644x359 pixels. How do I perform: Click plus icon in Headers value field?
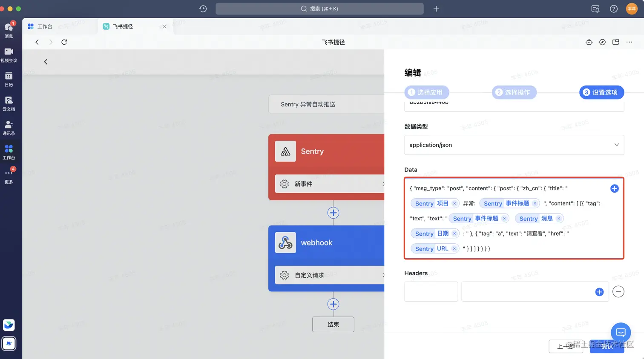coord(599,292)
